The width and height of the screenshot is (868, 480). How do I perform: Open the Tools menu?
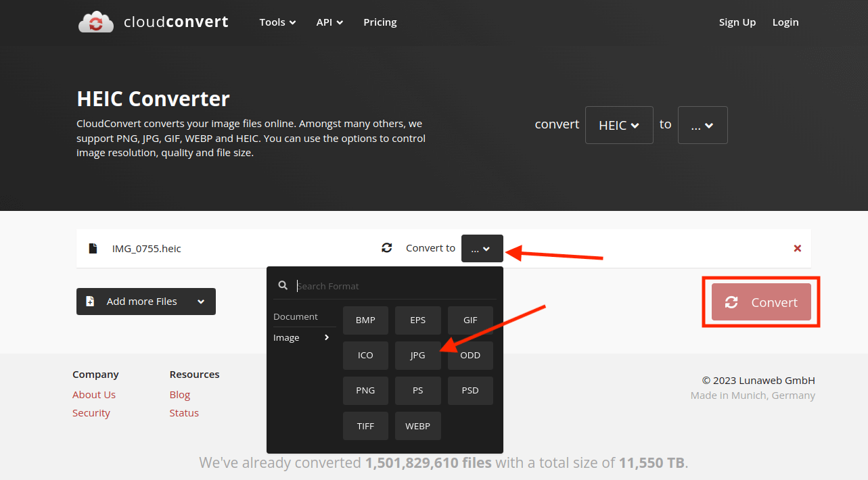tap(278, 22)
